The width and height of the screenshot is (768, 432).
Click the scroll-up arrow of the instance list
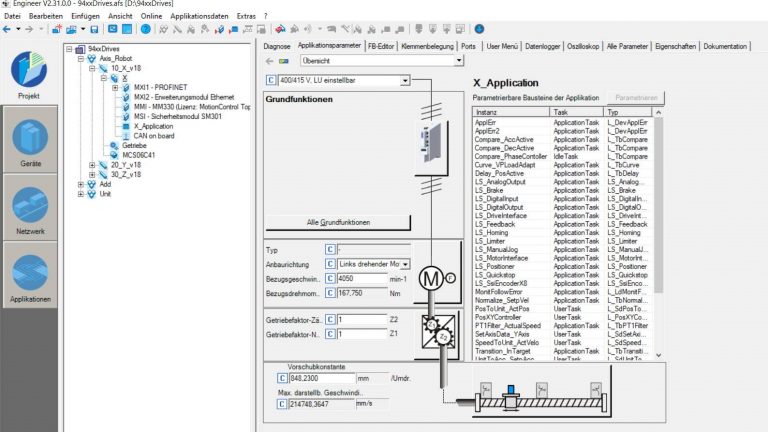coord(659,113)
